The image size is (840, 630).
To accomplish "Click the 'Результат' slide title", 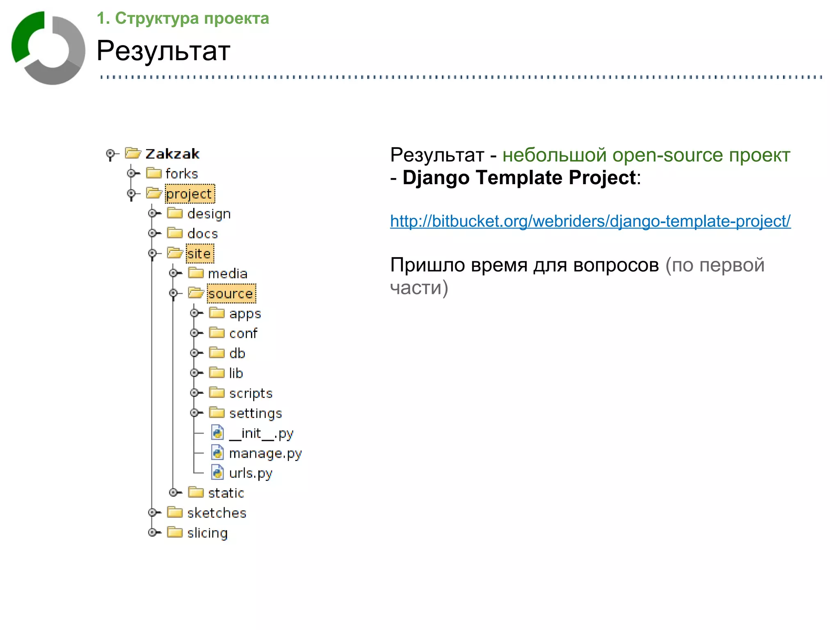I will [163, 51].
